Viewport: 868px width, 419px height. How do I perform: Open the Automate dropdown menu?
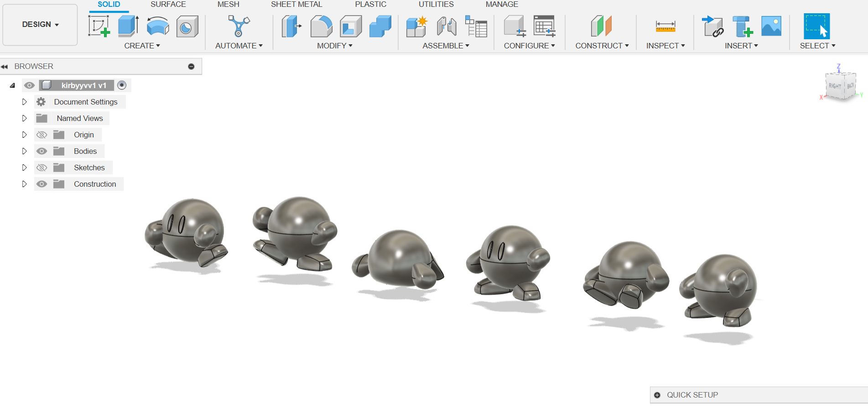[x=239, y=46]
